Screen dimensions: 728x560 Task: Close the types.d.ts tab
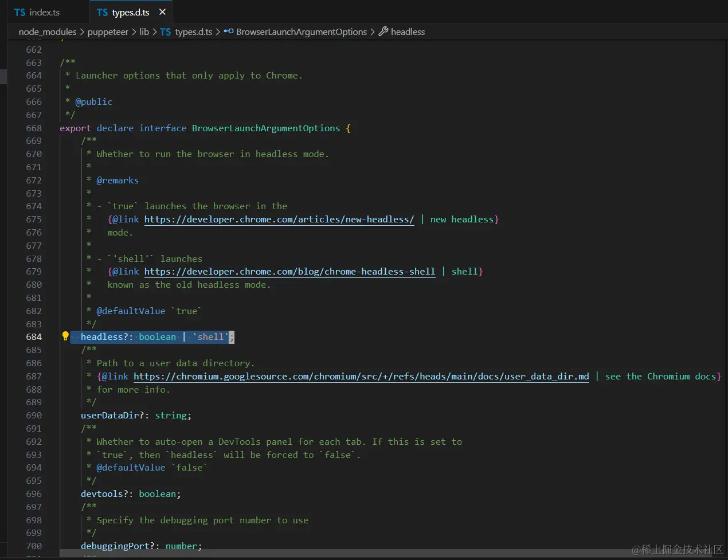click(162, 12)
